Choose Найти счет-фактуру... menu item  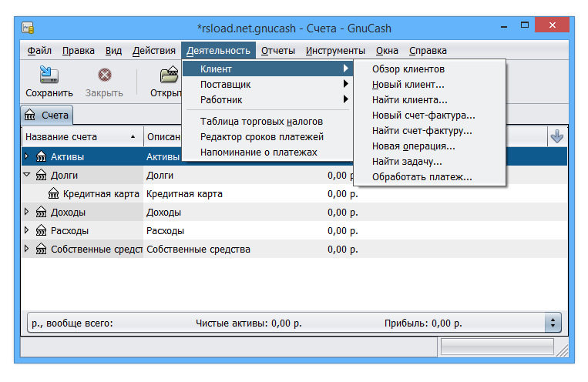430,130
